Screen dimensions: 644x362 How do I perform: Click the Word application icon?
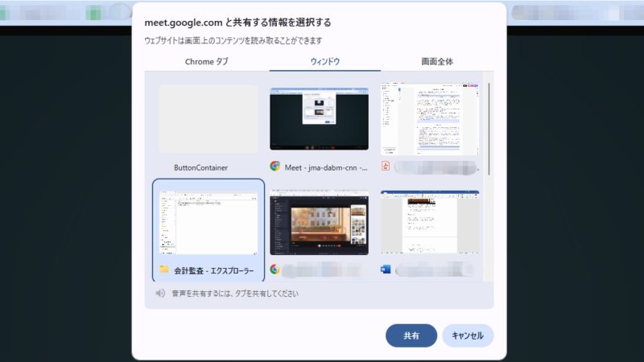pyautogui.click(x=386, y=269)
